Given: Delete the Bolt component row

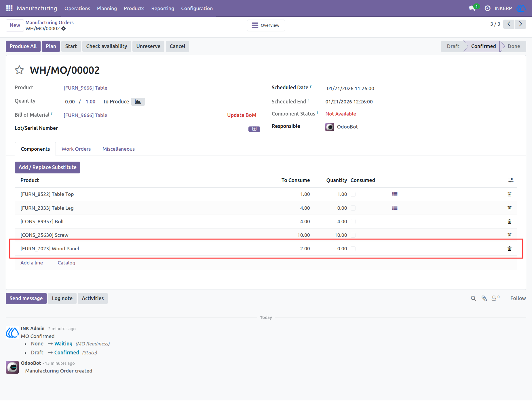Looking at the screenshot, I should click(509, 222).
